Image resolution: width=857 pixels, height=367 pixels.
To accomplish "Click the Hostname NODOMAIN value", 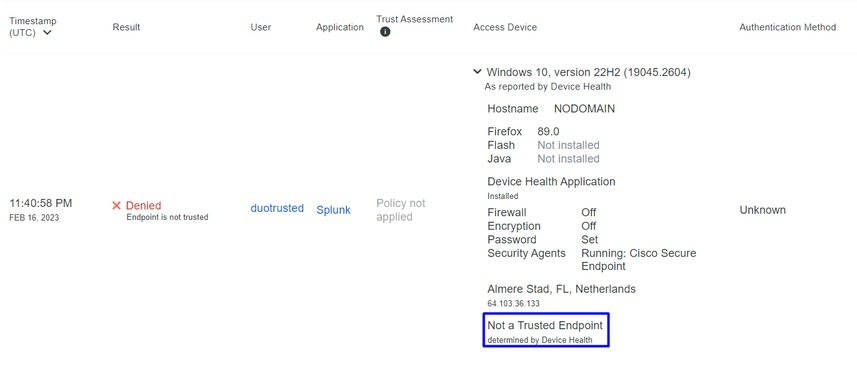I will 584,109.
